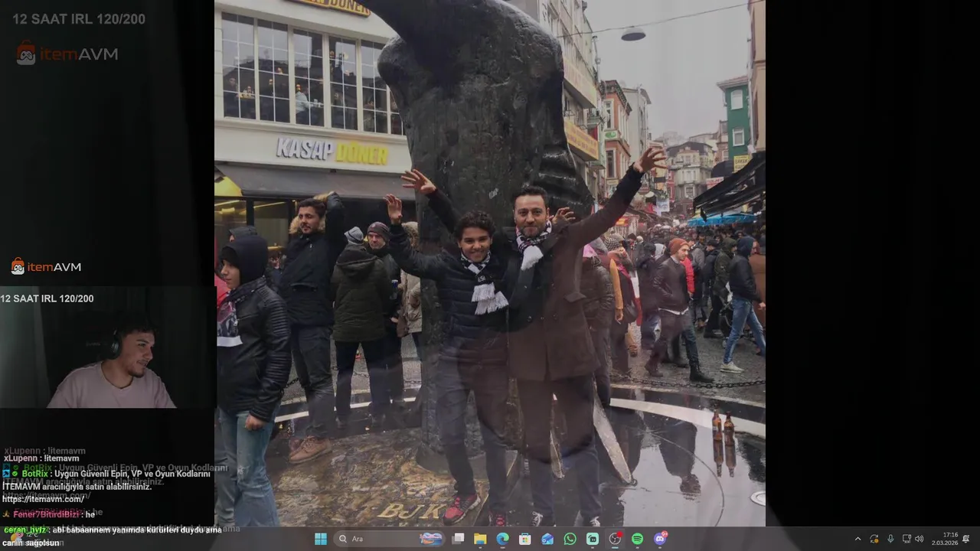The height and width of the screenshot is (551, 980).
Task: Click the xLupenn username in chat
Action: click(x=22, y=458)
